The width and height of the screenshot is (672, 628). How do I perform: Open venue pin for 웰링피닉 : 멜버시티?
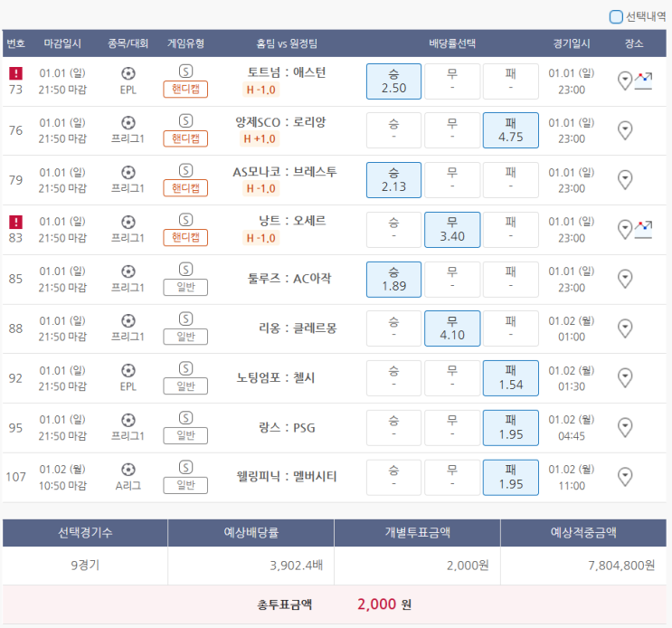tap(625, 477)
